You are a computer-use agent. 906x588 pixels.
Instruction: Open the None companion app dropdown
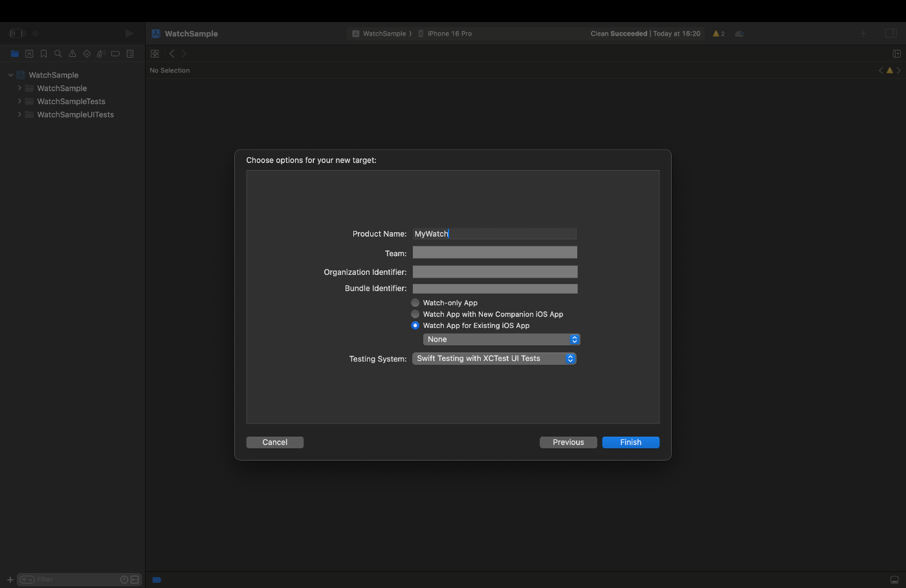point(502,340)
